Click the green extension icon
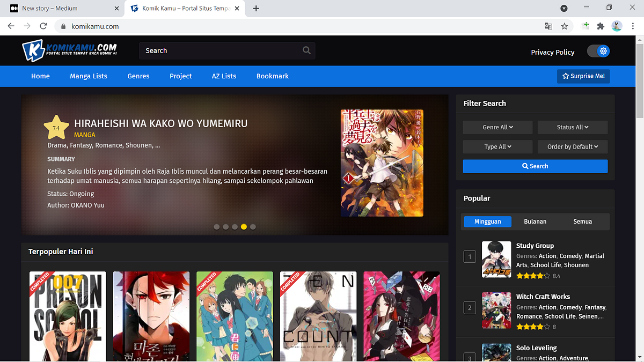 [586, 26]
